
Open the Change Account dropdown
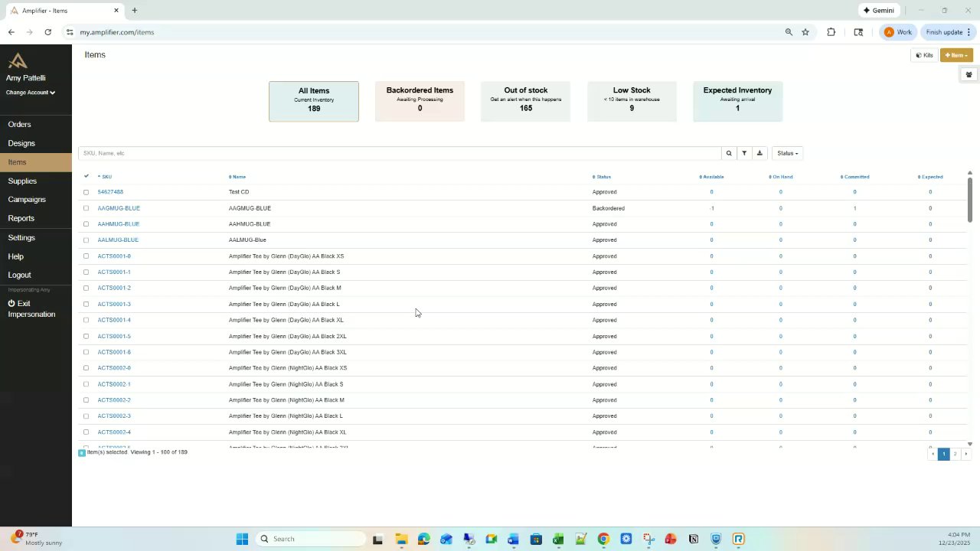31,93
